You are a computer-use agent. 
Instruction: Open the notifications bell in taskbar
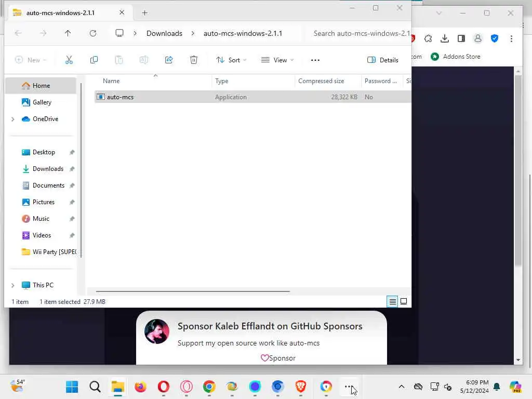pyautogui.click(x=497, y=387)
